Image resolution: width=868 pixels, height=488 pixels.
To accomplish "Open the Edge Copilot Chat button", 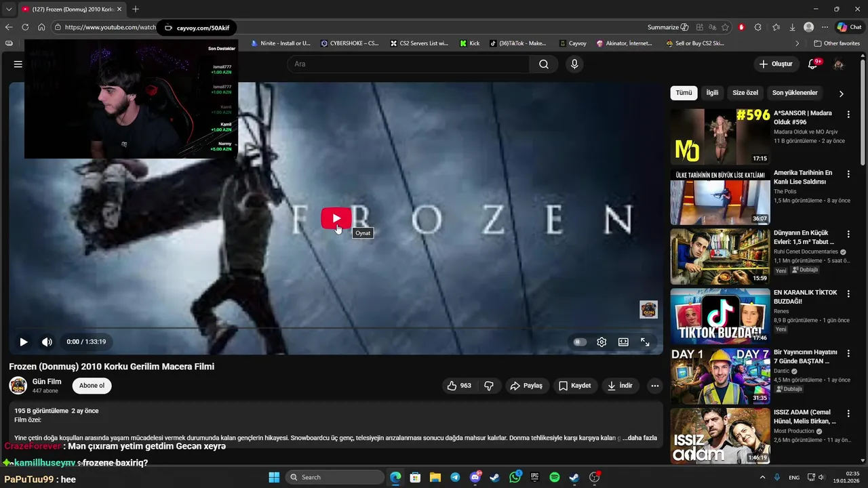I will click(x=849, y=27).
